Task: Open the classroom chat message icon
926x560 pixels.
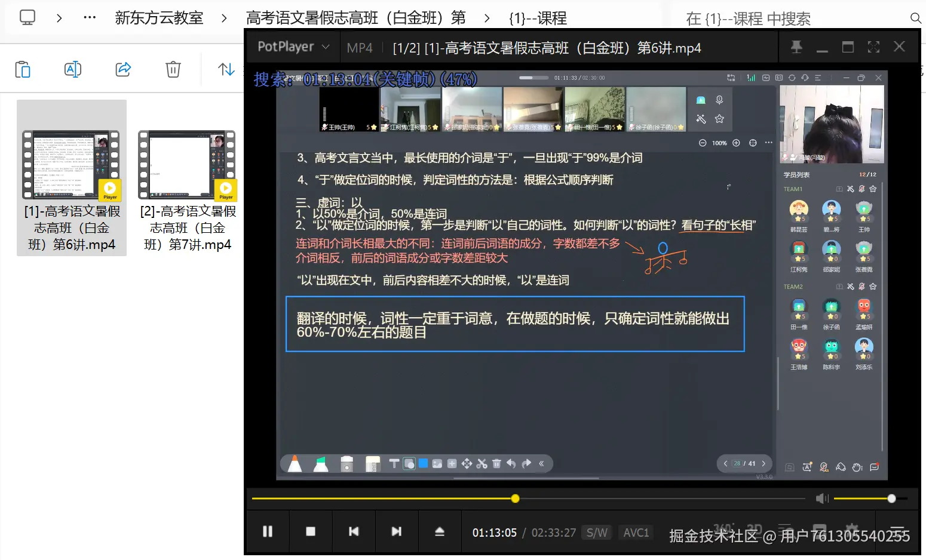Action: pos(875,467)
